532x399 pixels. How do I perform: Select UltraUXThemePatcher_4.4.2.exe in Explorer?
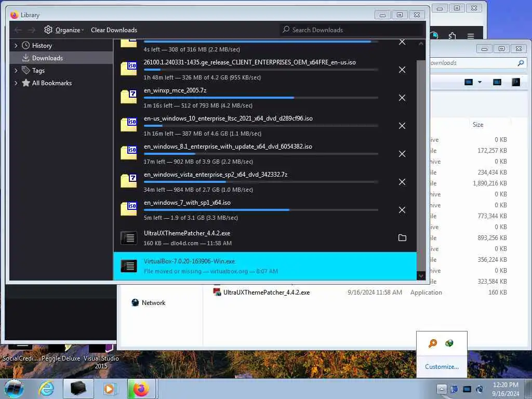(267, 292)
